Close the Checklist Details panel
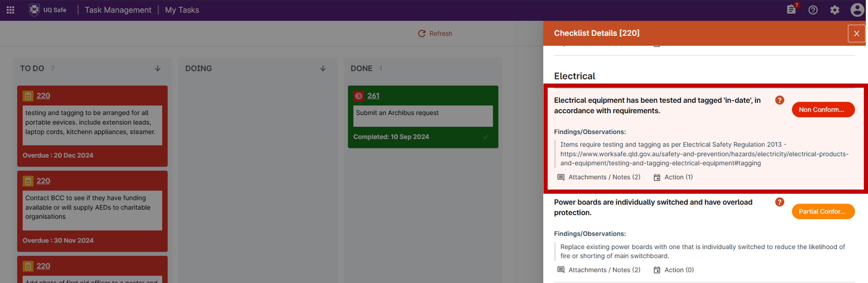 click(x=856, y=33)
